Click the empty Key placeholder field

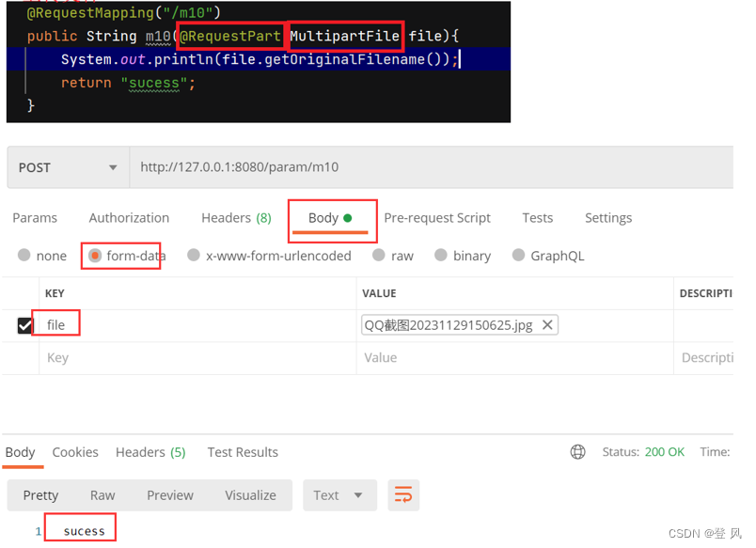click(x=197, y=358)
